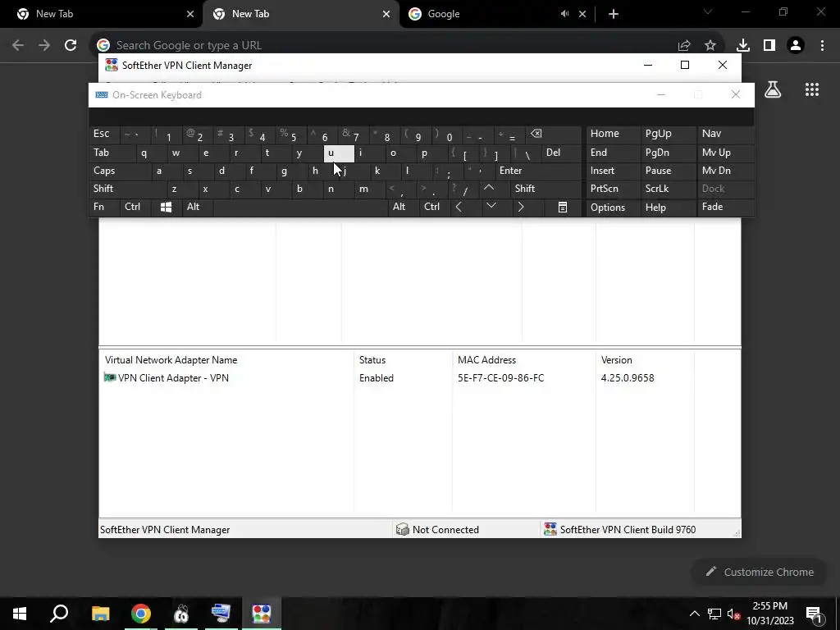Click the u key on keyboard

(x=339, y=153)
